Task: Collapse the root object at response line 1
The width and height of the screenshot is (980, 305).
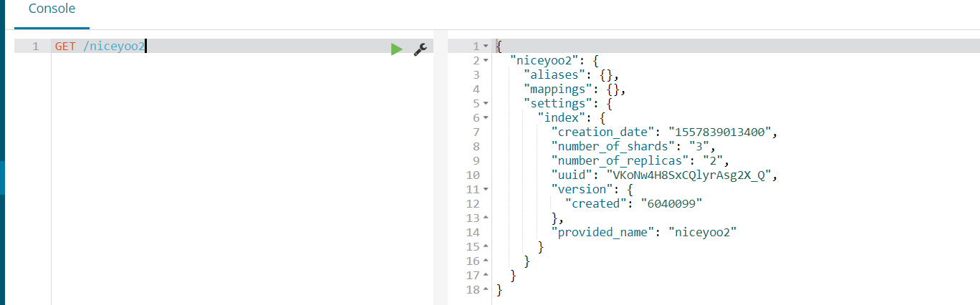Action: [x=486, y=47]
